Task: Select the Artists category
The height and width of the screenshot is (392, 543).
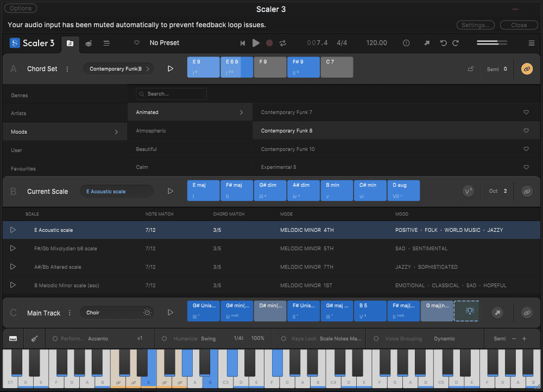Action: 65,113
